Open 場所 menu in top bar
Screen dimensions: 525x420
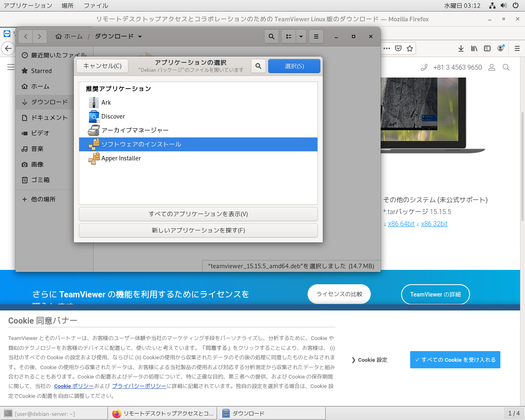click(x=68, y=5)
